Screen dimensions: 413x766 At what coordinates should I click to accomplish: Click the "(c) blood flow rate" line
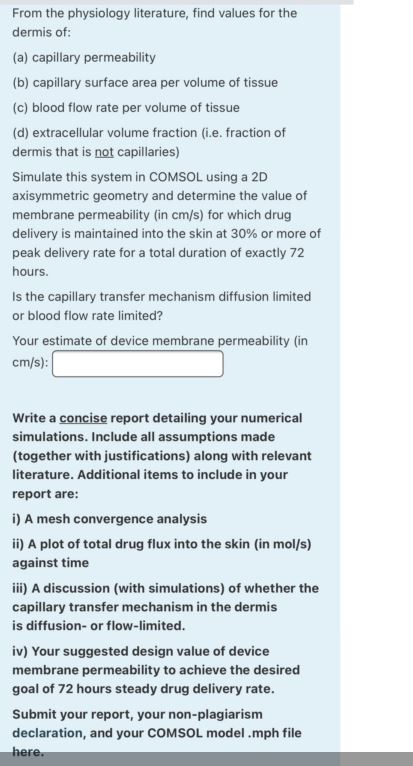coord(126,107)
